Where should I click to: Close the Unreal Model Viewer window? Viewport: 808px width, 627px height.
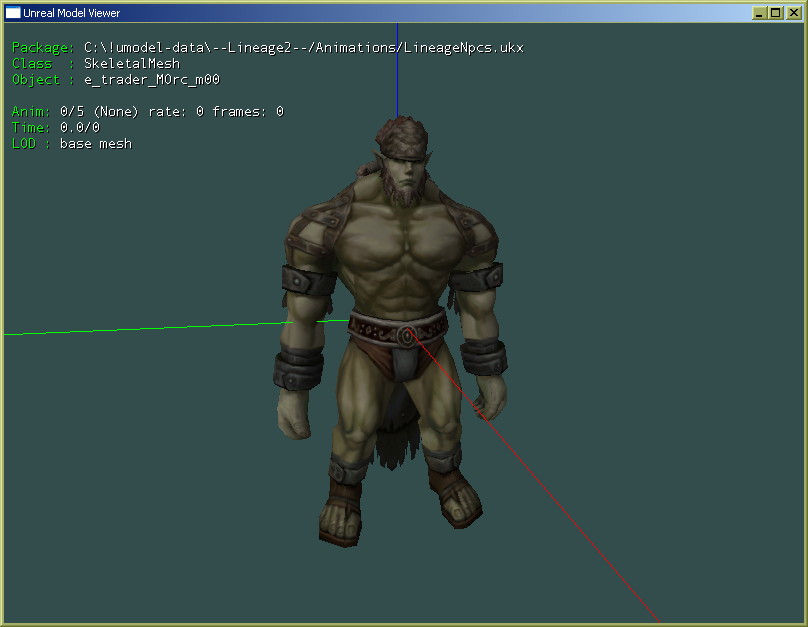coord(793,13)
